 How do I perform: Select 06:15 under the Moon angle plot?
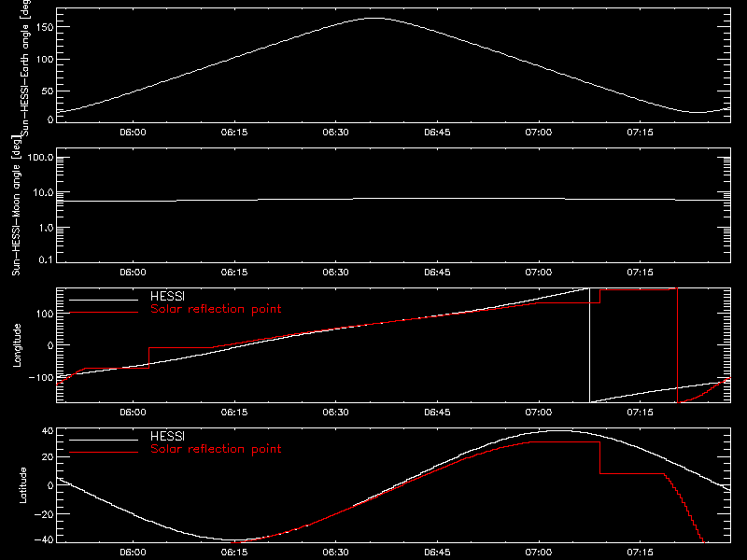(234, 272)
